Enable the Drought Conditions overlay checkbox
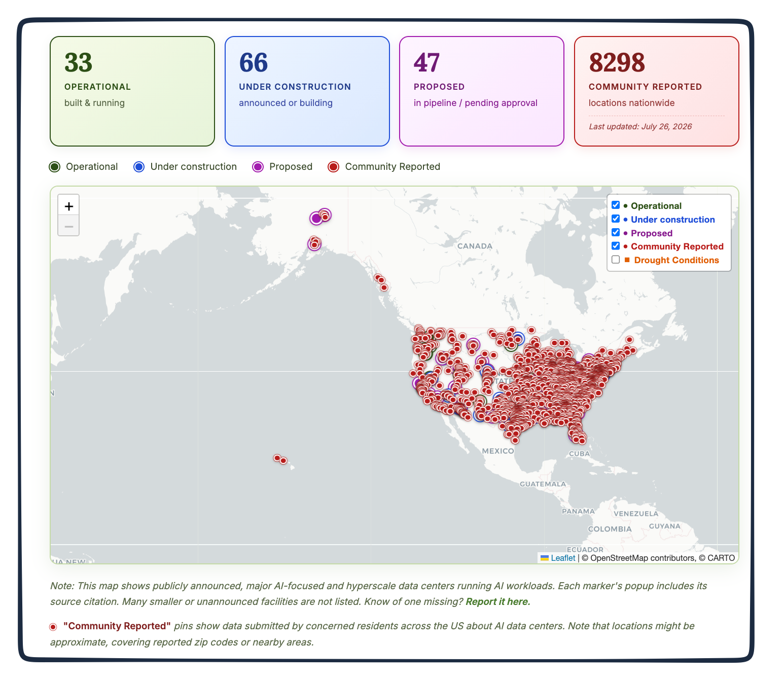 pyautogui.click(x=616, y=260)
